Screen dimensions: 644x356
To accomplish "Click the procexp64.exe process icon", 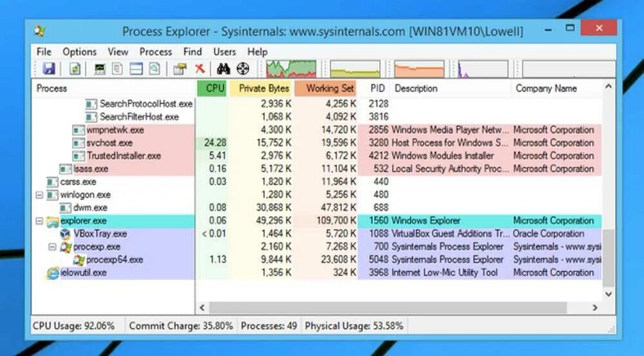I will point(79,260).
